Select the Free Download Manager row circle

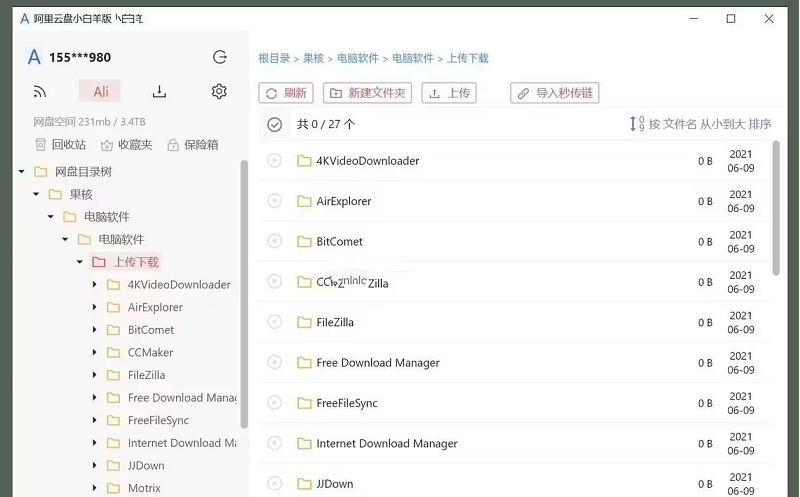point(274,362)
